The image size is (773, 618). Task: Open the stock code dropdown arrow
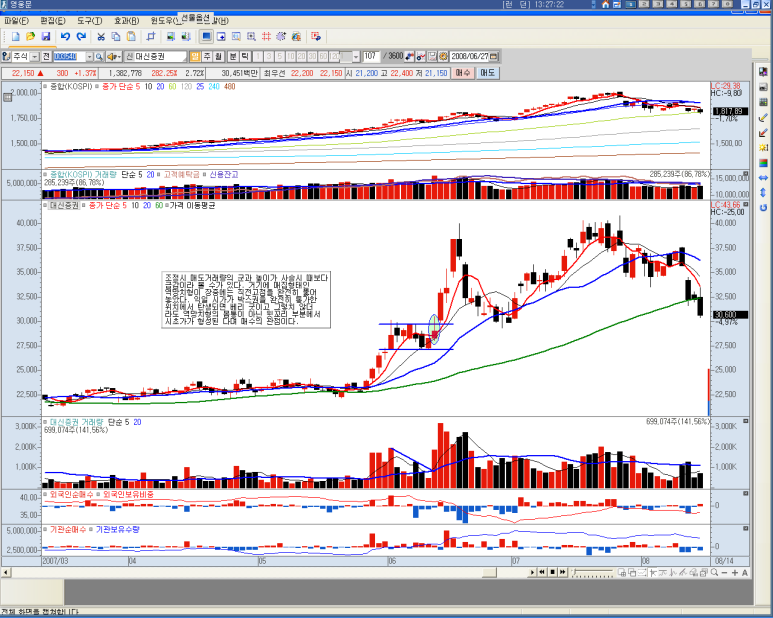coord(89,57)
